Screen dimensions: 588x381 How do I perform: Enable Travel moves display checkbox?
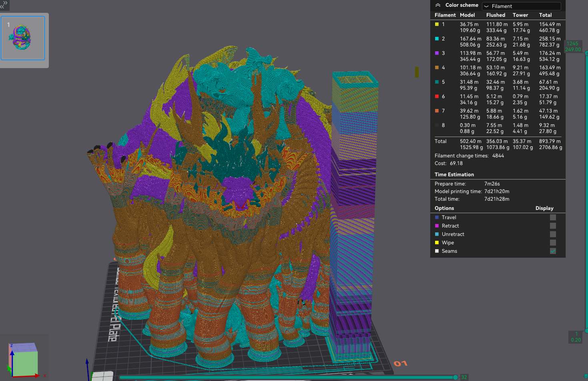coord(553,218)
